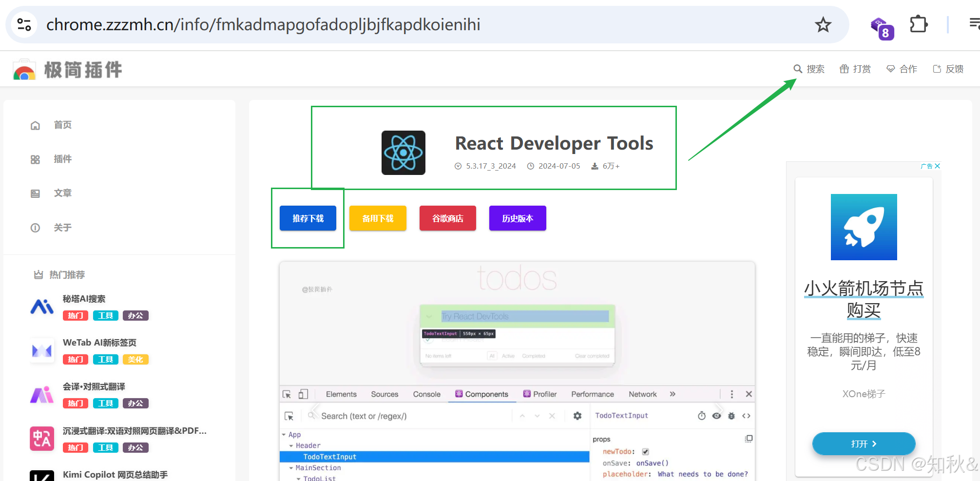Click 美化 tag under WeTab
Viewport: 980px width, 481px height.
tap(135, 360)
